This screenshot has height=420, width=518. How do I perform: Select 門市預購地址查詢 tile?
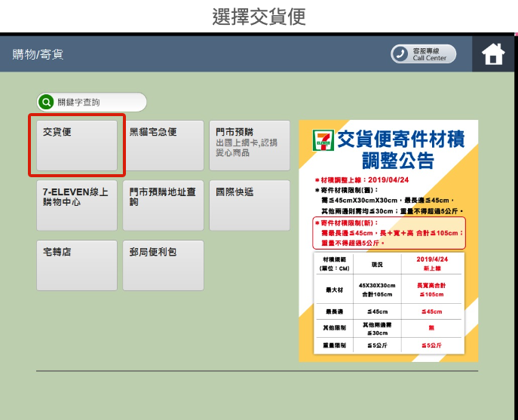tap(163, 205)
